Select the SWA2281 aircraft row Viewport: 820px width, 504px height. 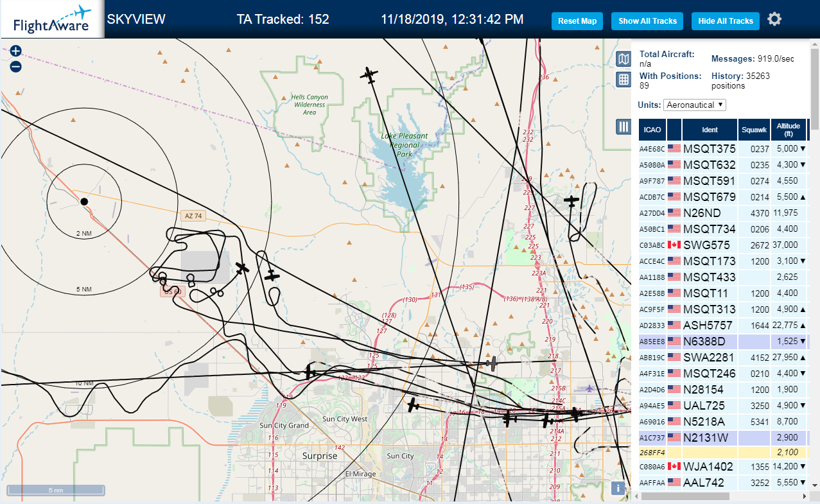click(723, 357)
